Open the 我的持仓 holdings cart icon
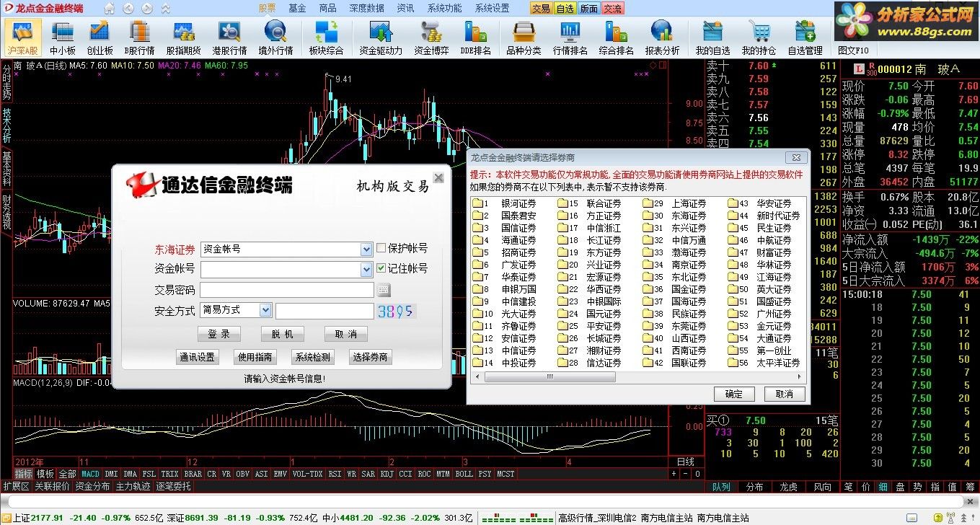The image size is (980, 525). (759, 38)
